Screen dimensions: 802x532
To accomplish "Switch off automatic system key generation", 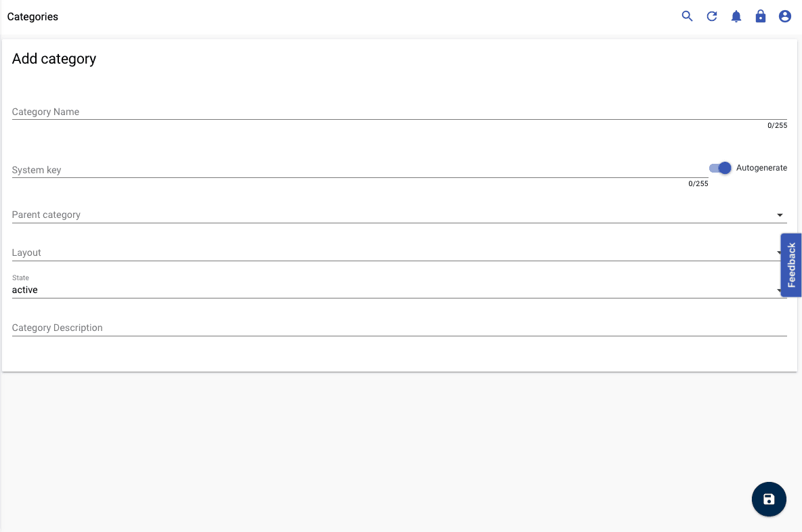I will pyautogui.click(x=719, y=168).
